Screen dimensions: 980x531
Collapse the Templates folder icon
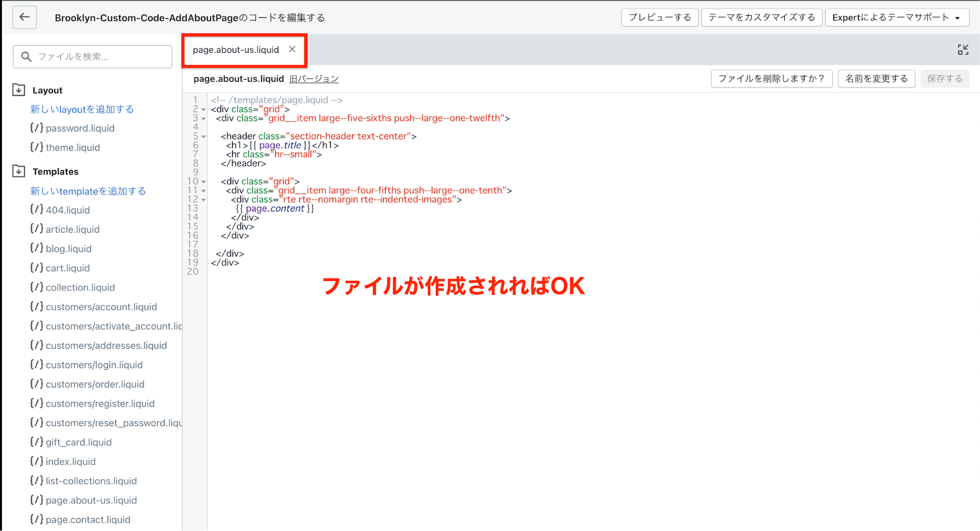19,171
